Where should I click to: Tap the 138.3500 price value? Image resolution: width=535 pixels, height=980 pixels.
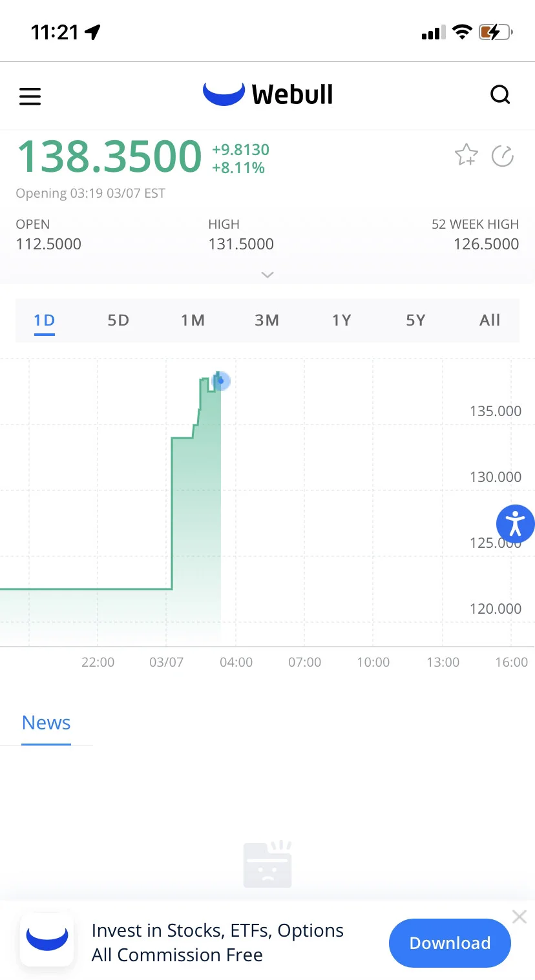coord(109,156)
